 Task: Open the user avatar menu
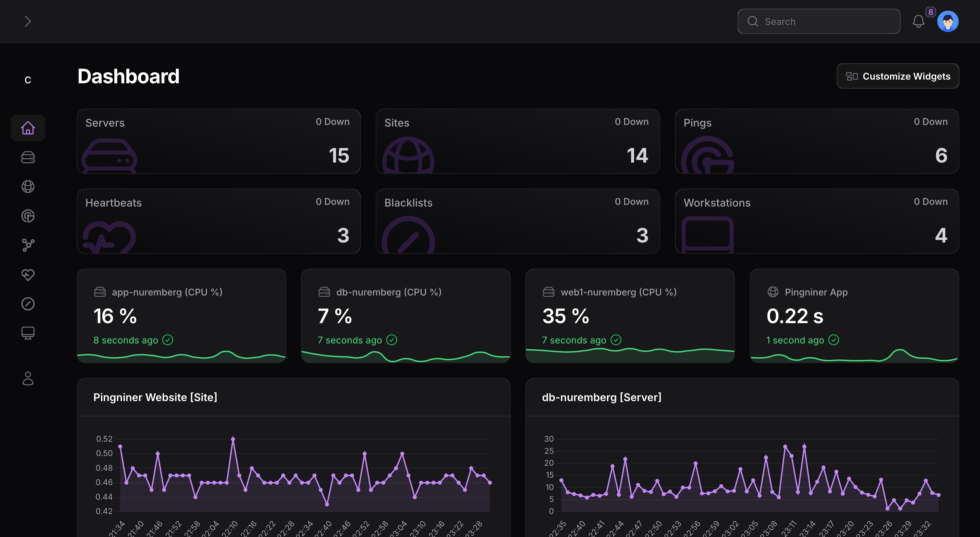pos(948,21)
